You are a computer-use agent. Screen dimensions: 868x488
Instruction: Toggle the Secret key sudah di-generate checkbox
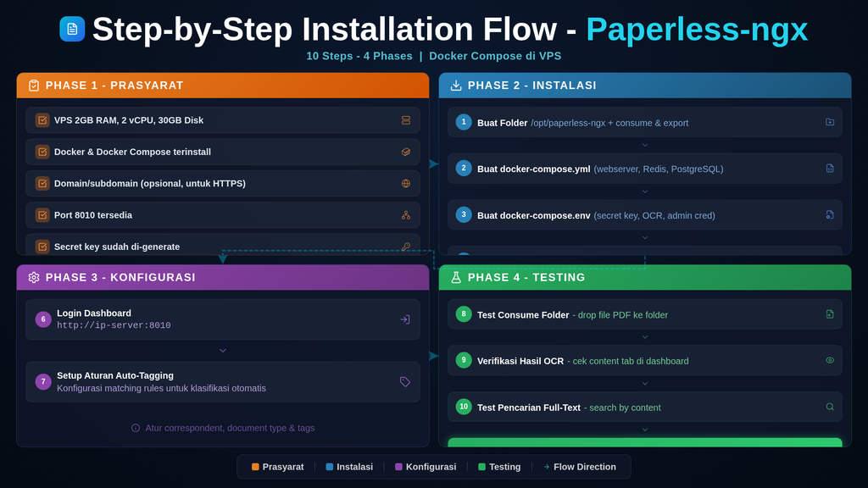(x=42, y=247)
